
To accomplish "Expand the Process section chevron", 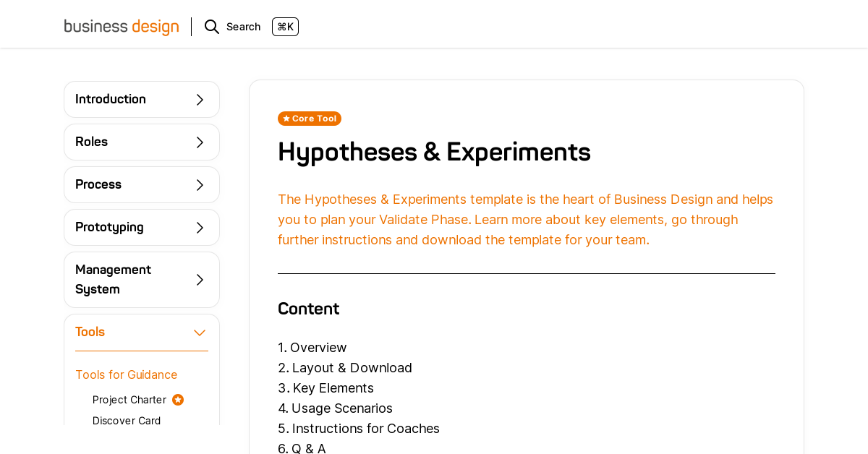I will (x=200, y=185).
